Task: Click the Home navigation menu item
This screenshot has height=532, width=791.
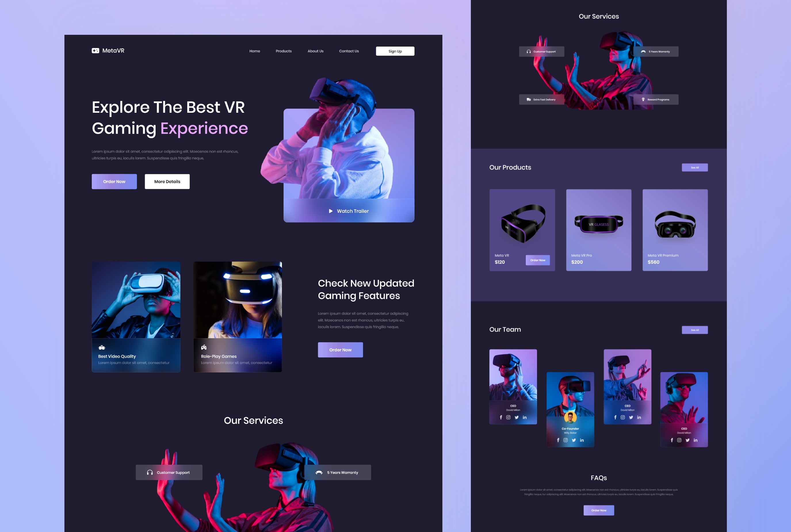Action: (x=254, y=51)
